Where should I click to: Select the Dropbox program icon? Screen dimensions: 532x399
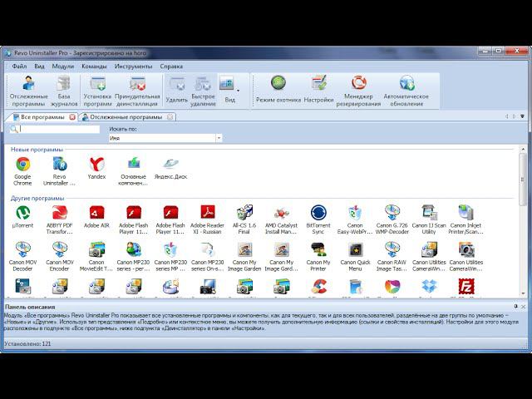pos(429,287)
